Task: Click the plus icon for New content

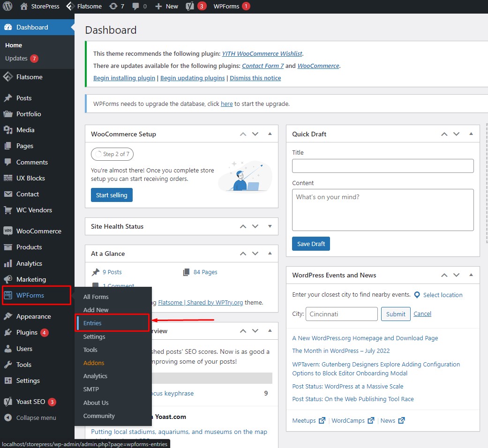Action: tap(158, 6)
